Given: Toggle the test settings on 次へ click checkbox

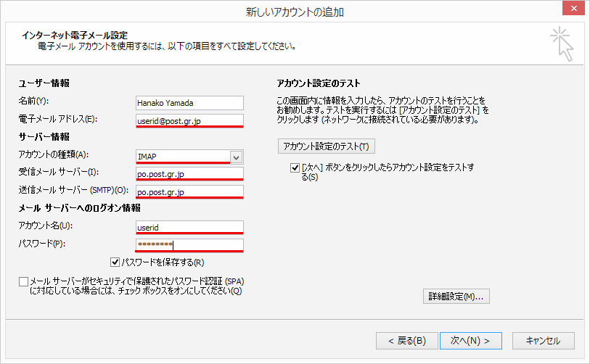Looking at the screenshot, I should coord(295,167).
